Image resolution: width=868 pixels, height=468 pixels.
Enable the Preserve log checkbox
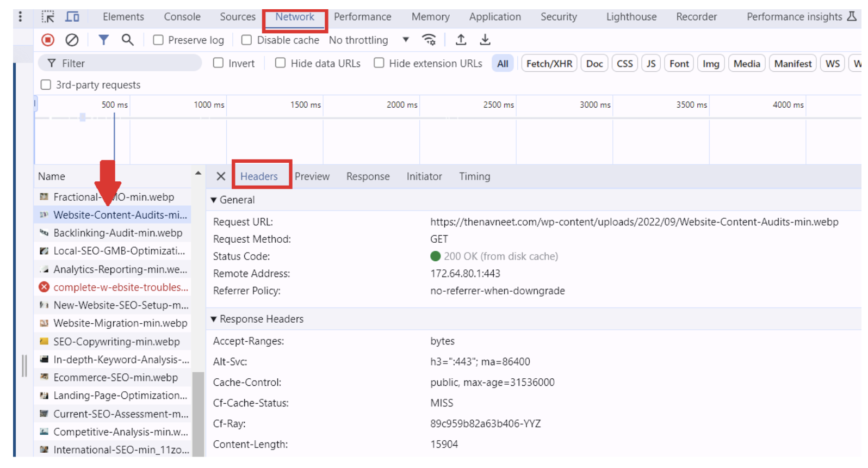(x=158, y=40)
